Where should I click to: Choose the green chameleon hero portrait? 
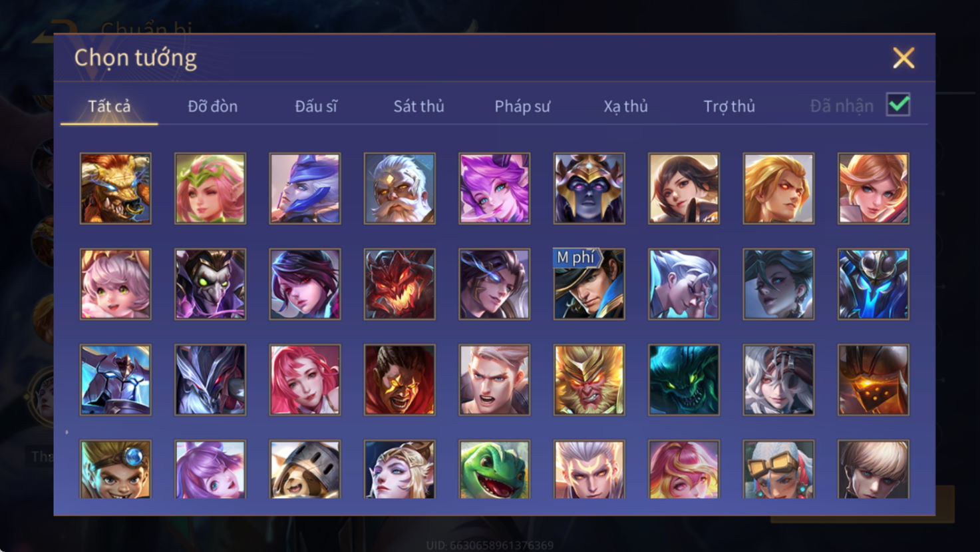[x=494, y=469]
